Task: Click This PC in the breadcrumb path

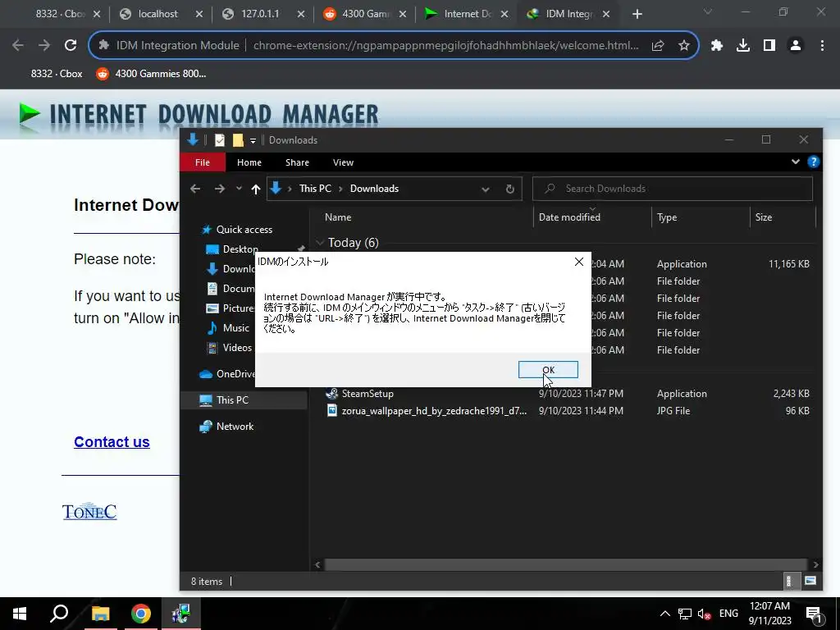Action: (315, 189)
